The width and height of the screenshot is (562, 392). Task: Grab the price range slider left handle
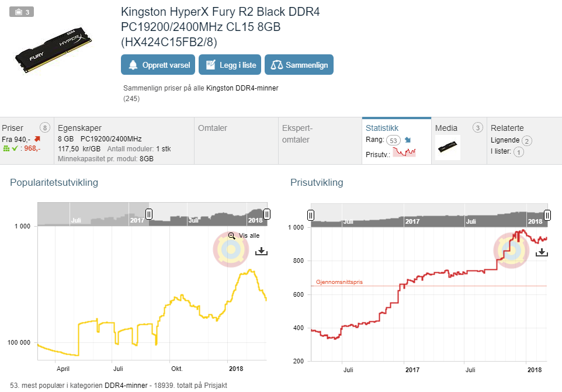coord(311,215)
